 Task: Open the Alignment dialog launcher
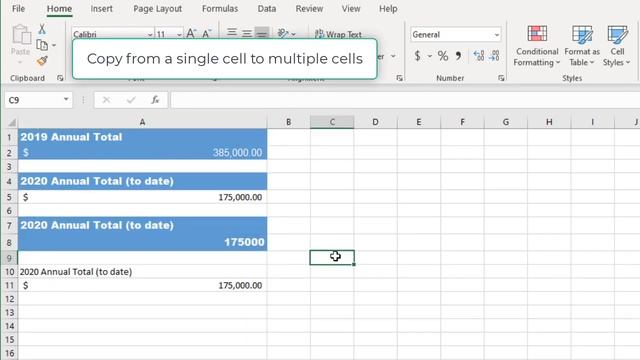(x=399, y=78)
